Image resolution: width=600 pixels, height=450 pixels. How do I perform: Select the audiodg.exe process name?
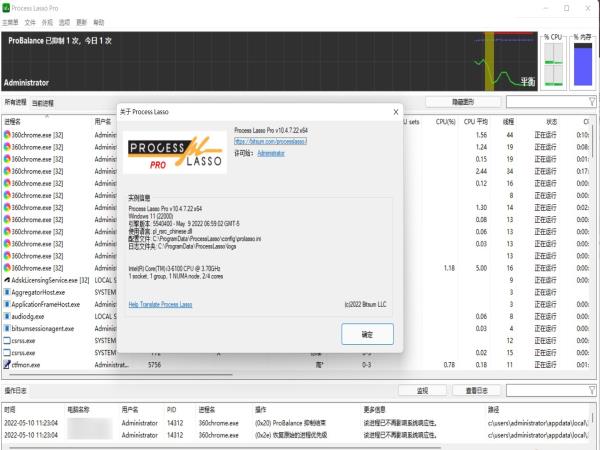28,316
